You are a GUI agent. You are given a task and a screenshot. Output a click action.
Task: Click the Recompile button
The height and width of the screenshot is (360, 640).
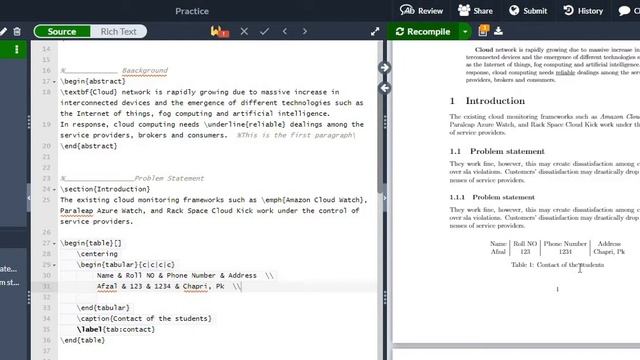pyautogui.click(x=423, y=31)
